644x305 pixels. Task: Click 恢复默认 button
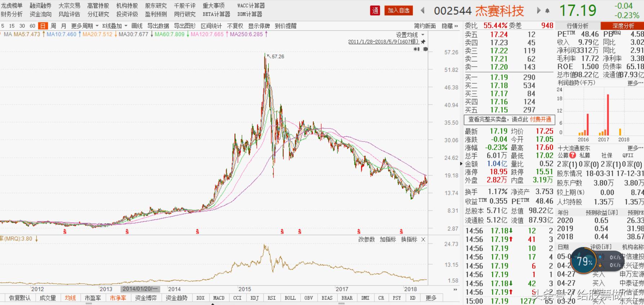pos(20,298)
